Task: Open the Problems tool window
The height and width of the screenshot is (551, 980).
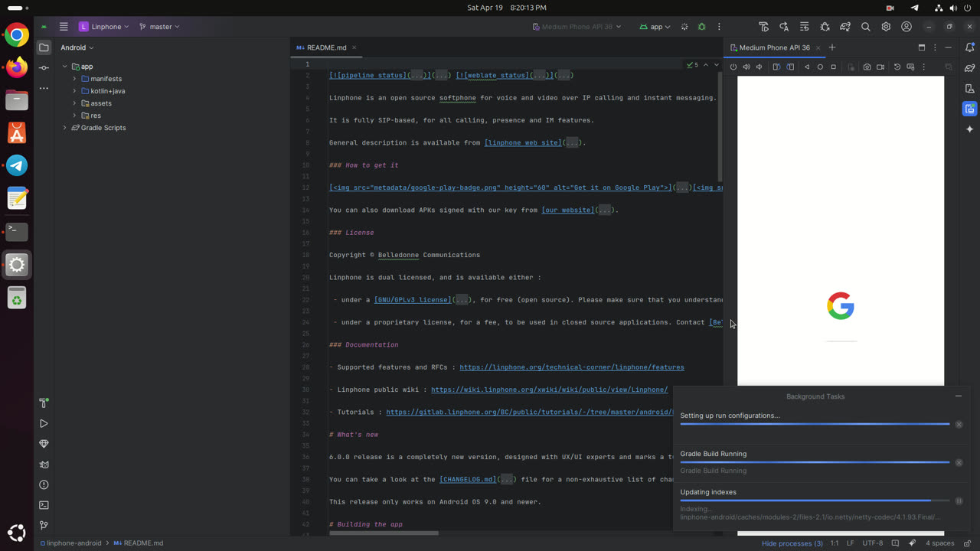Action: [44, 484]
